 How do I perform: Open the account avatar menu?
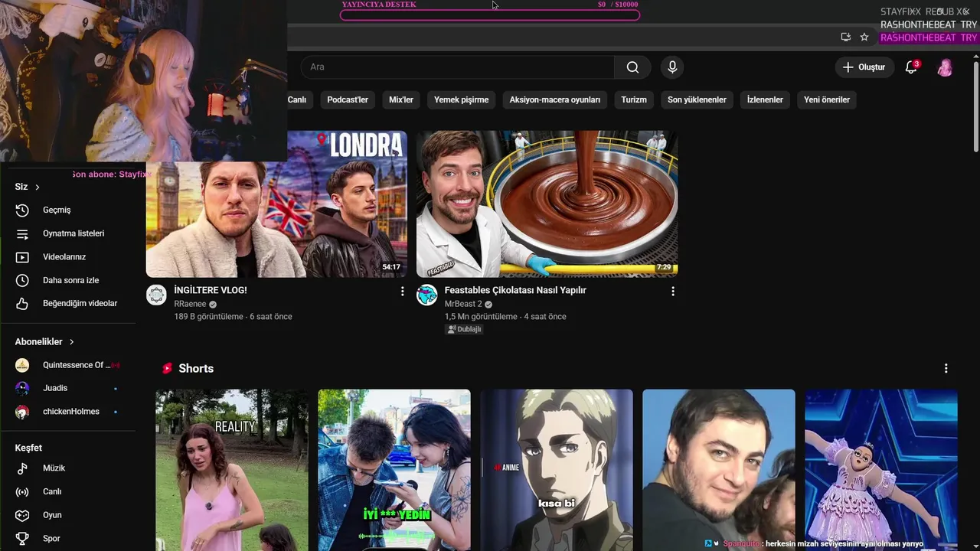(946, 67)
